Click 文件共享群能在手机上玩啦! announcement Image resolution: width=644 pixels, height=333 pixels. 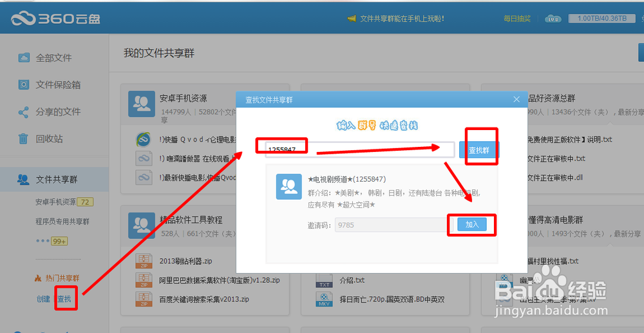402,19
